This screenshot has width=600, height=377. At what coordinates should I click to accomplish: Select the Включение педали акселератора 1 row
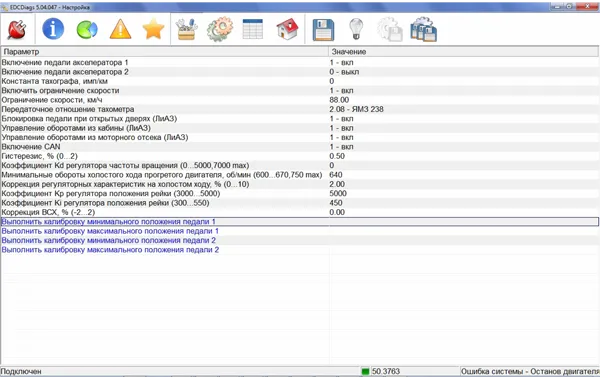coord(300,62)
